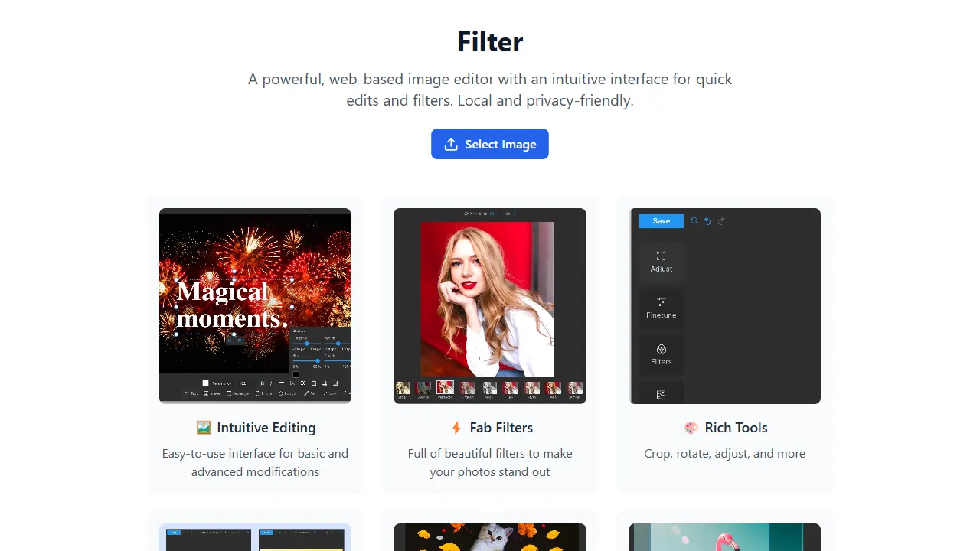Viewport: 980px width, 551px height.
Task: Open the flamingo preview image
Action: [x=725, y=537]
